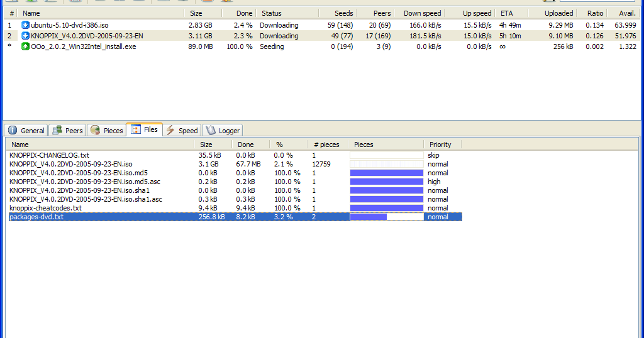The width and height of the screenshot is (644, 338).
Task: Switch to the Peers tab
Action: point(67,131)
